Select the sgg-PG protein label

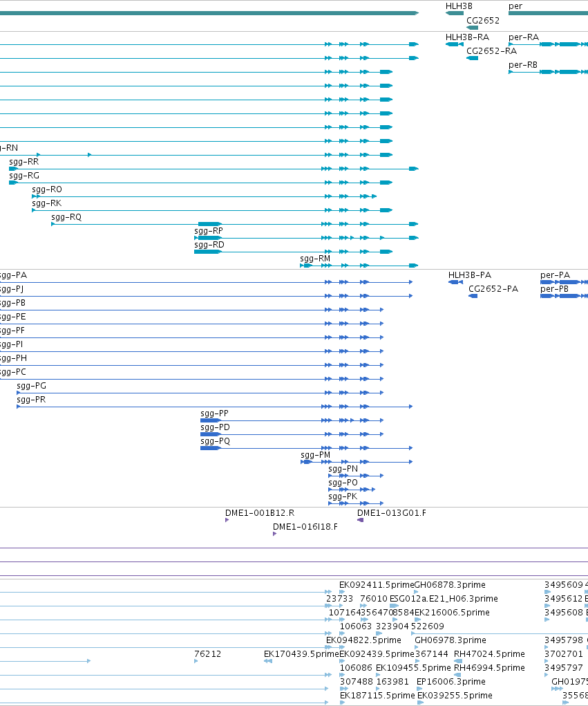tap(32, 387)
